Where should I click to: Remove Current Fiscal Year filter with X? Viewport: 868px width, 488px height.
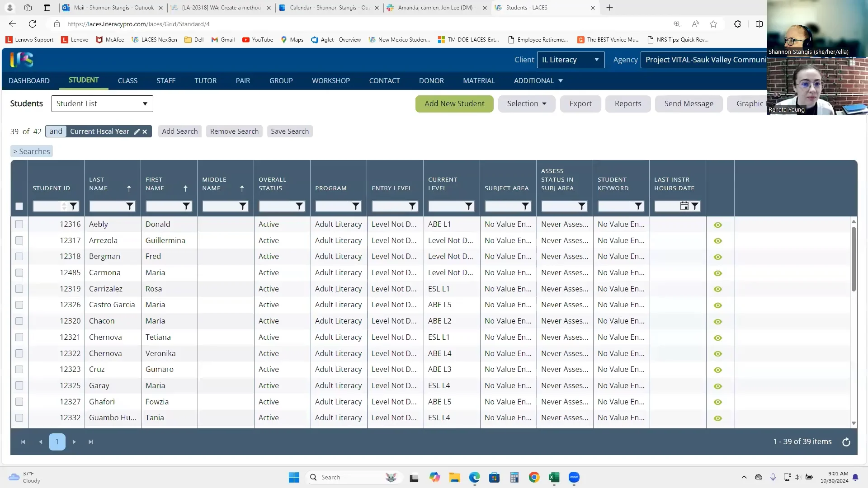click(145, 131)
